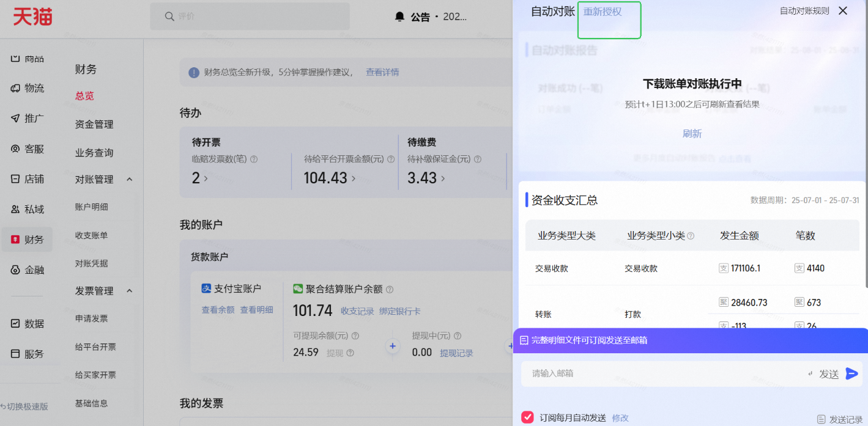
Task: Click the 发送记录 list icon
Action: [822, 419]
